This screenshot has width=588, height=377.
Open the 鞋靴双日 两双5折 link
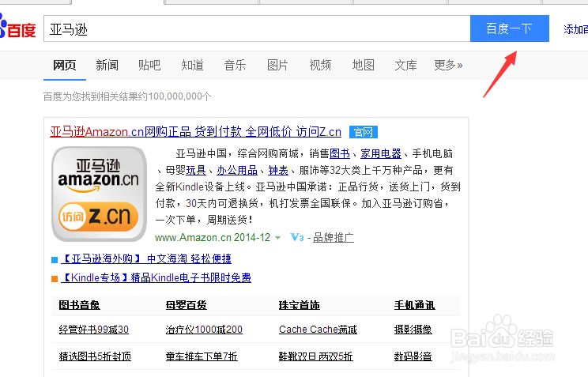[x=316, y=356]
